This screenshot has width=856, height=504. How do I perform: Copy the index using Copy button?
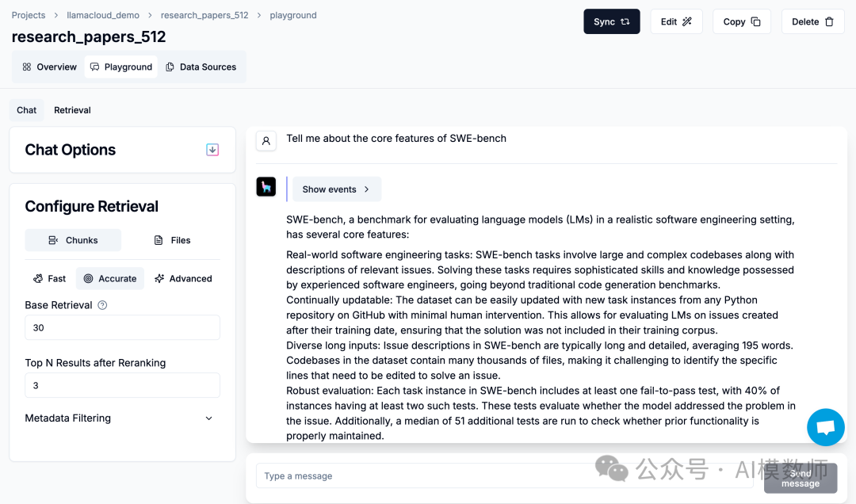tap(741, 21)
